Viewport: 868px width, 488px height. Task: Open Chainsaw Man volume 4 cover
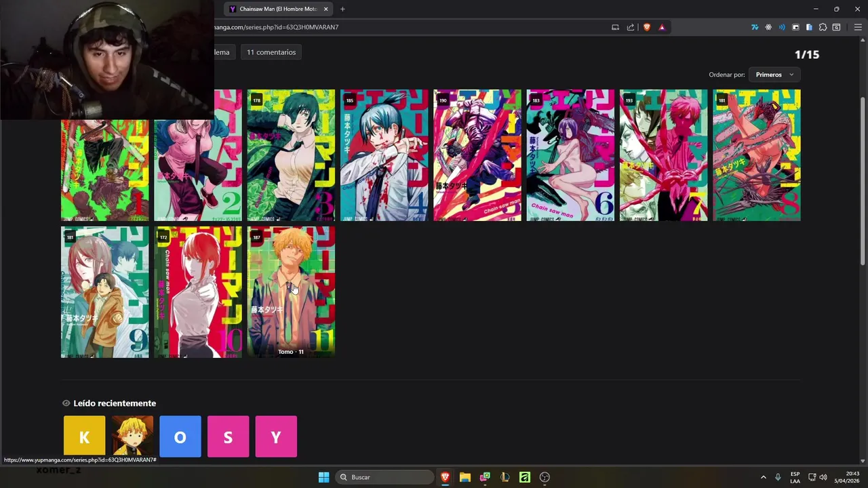[384, 155]
